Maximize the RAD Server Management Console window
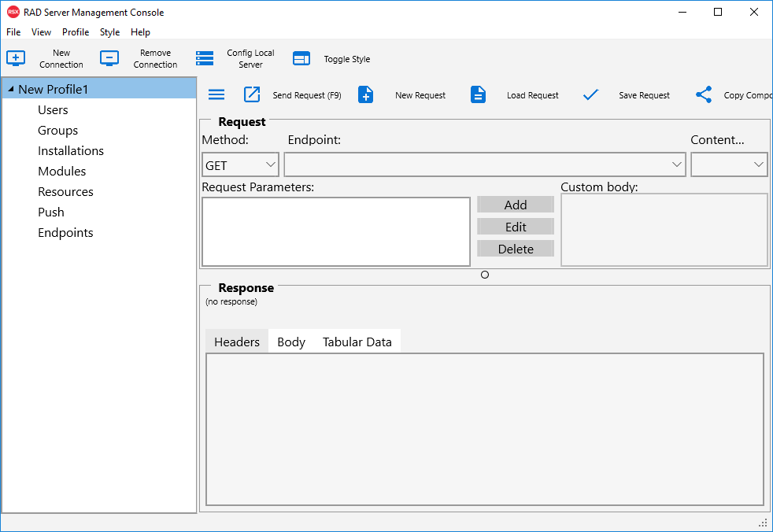The image size is (773, 532). (x=718, y=12)
